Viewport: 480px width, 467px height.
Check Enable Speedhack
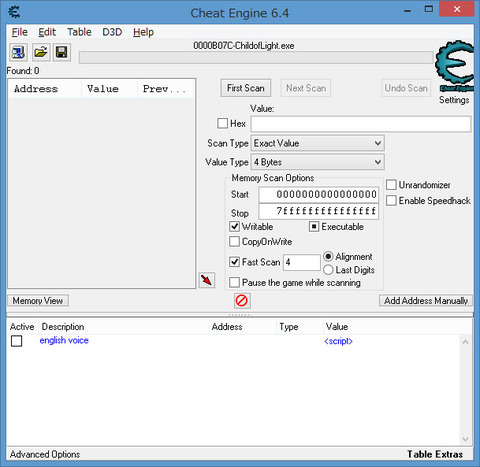(x=391, y=201)
